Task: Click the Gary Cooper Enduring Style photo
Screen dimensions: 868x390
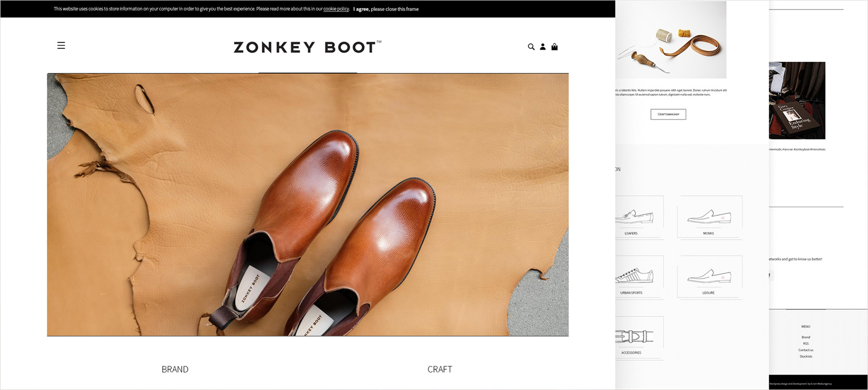Action: click(x=797, y=100)
